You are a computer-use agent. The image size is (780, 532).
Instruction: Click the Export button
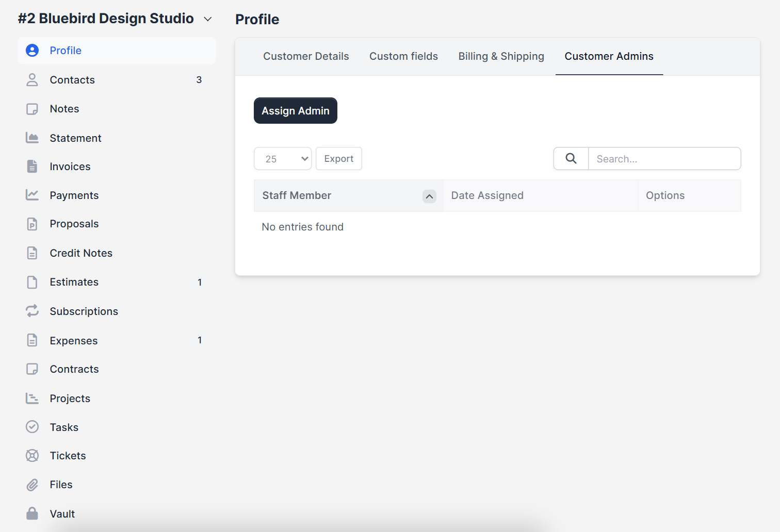pos(339,159)
